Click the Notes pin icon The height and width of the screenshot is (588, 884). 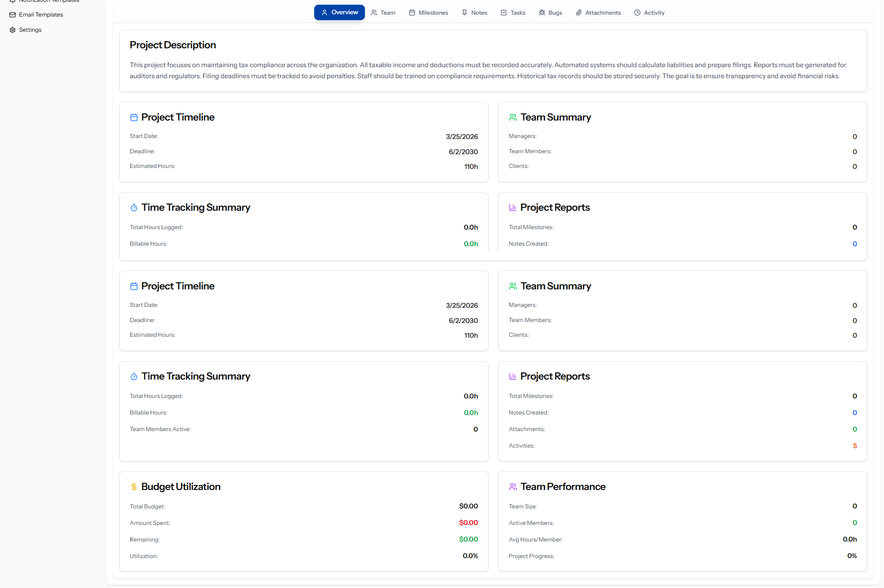465,13
